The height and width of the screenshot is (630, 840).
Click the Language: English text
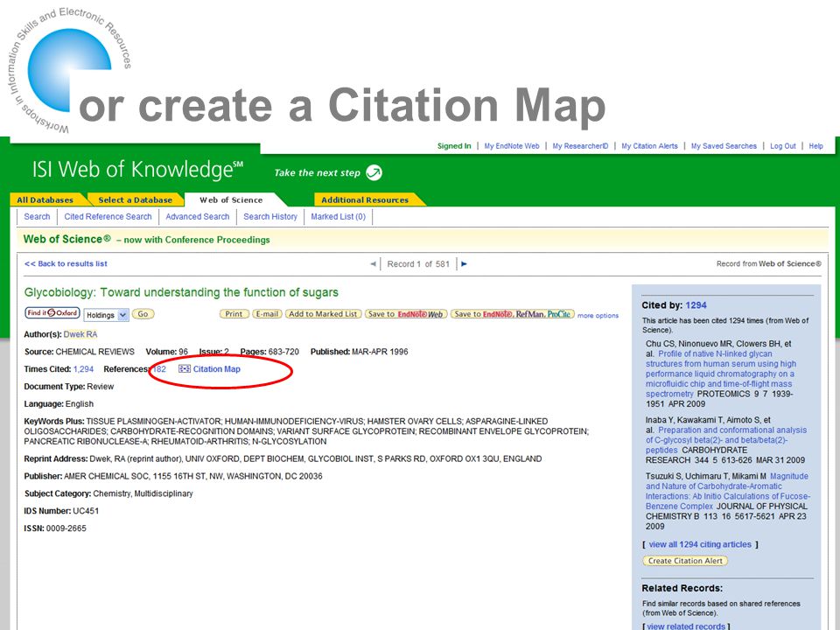(59, 404)
